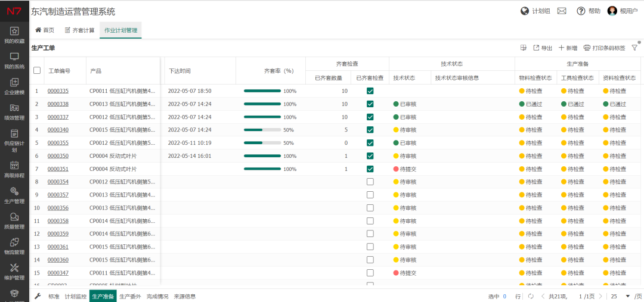The image size is (644, 302).
Task: Click 新增 to add a work order
Action: coord(568,48)
